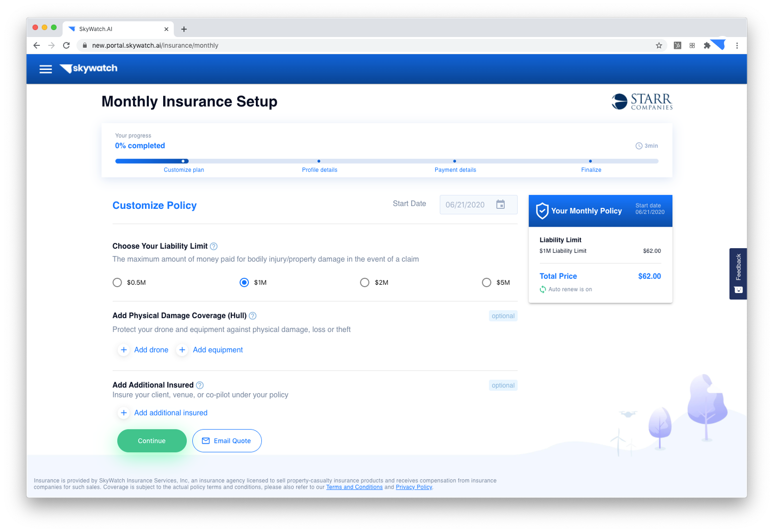773x532 pixels.
Task: Open the Chrome three-dot menu
Action: click(737, 45)
